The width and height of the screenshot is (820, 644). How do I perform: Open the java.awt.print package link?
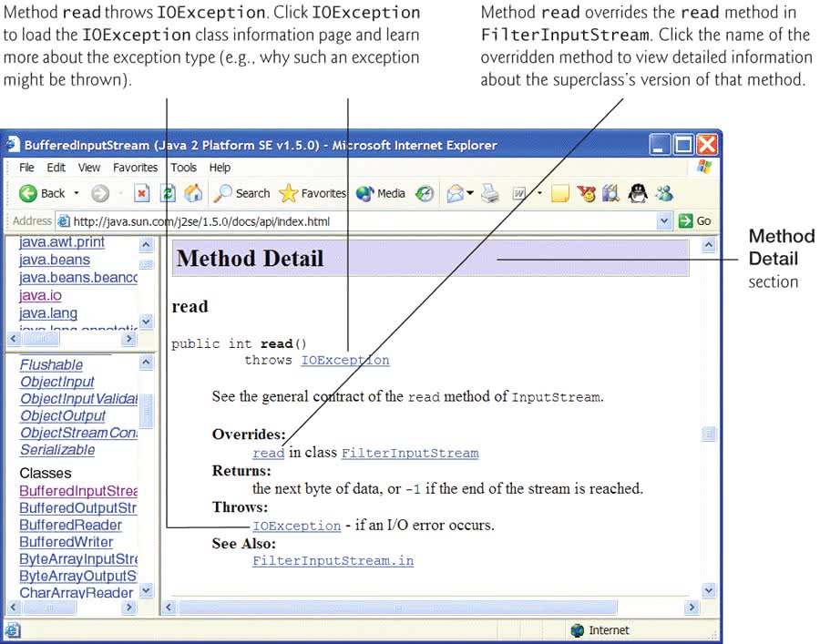pos(62,242)
